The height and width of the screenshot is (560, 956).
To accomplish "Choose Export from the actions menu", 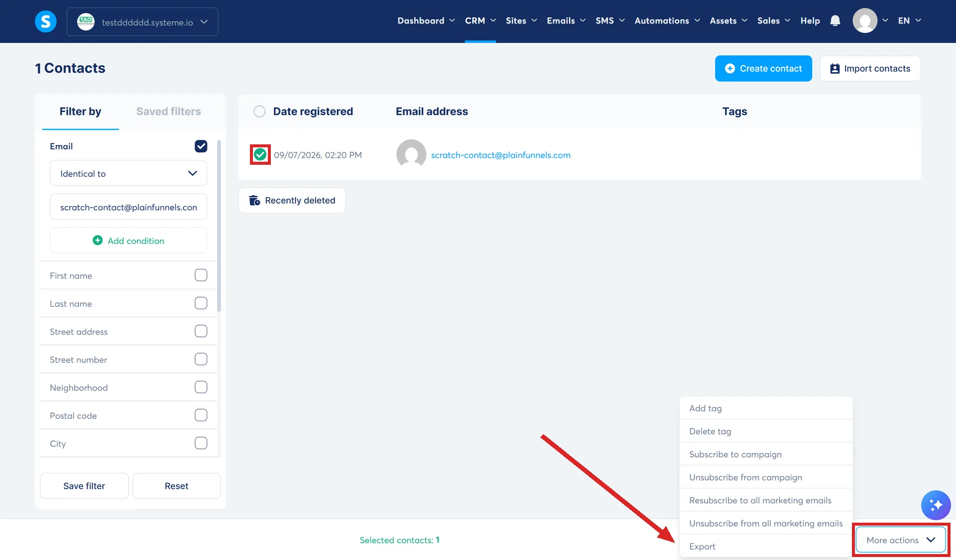I will pyautogui.click(x=766, y=546).
